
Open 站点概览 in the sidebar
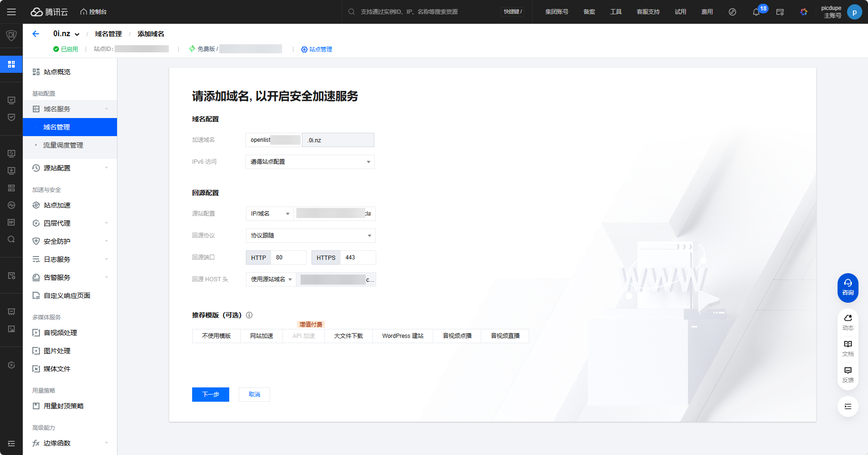point(70,72)
